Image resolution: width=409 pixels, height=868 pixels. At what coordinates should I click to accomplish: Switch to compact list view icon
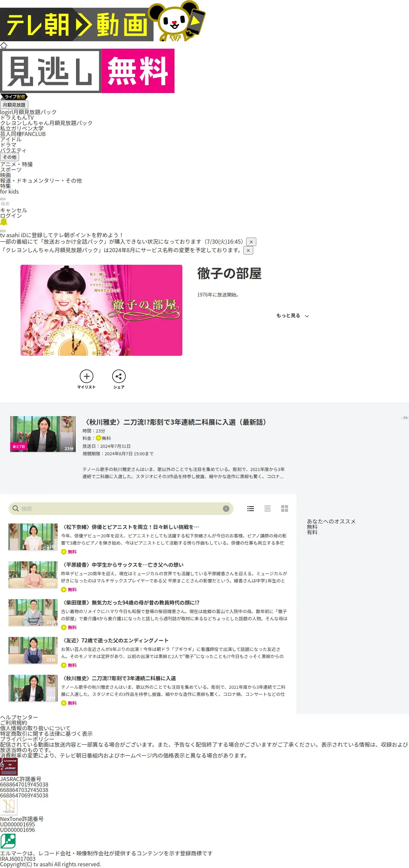pos(268,508)
